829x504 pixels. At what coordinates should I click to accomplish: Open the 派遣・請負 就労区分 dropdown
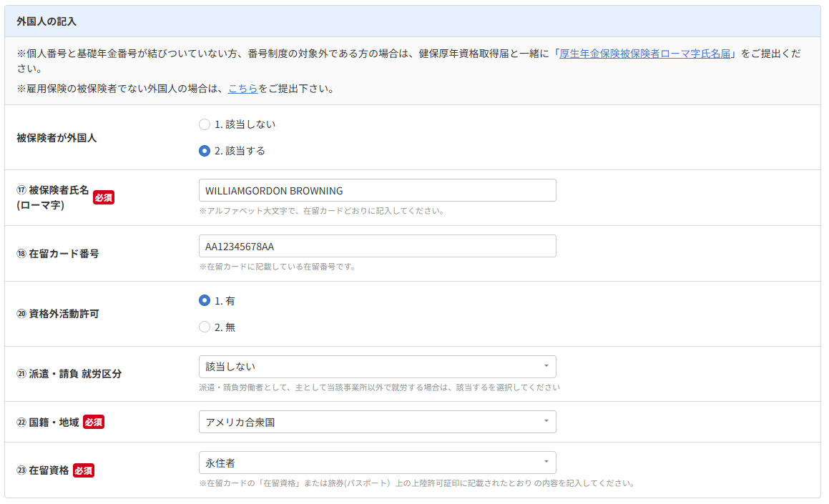[377, 367]
